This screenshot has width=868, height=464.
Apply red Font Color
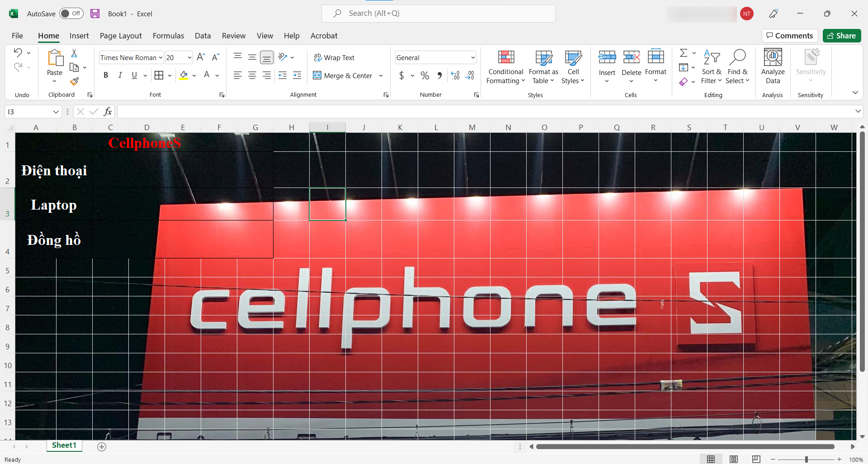(x=207, y=75)
